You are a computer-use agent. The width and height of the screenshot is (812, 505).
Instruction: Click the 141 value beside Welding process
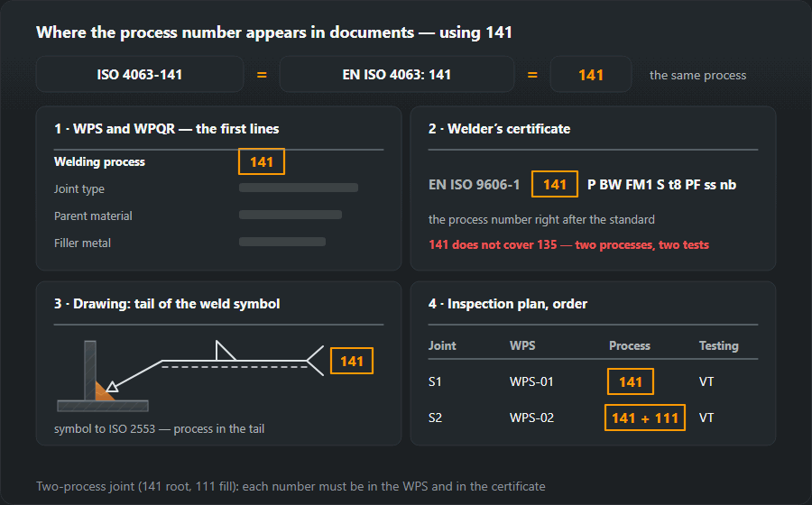[262, 161]
